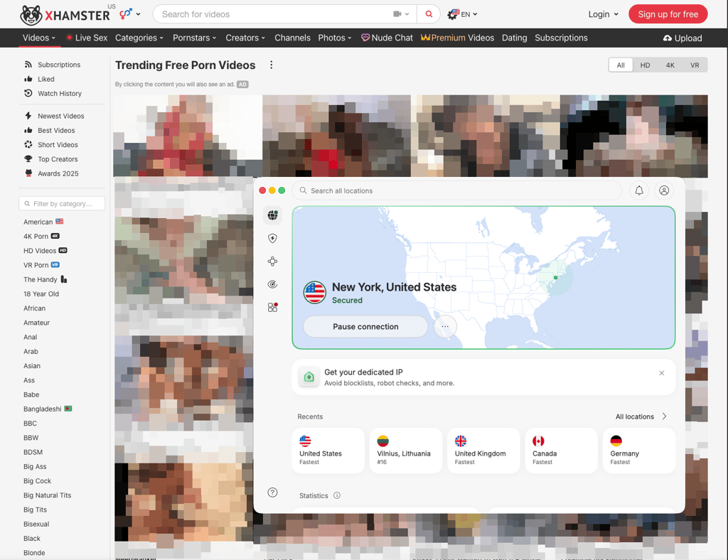Click the Awards 2025 icon
Image resolution: width=728 pixels, height=560 pixels.
click(x=28, y=173)
